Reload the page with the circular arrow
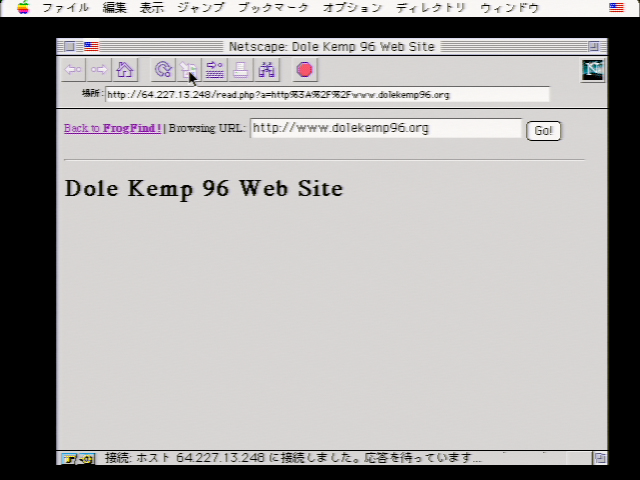Image resolution: width=640 pixels, height=480 pixels. pyautogui.click(x=163, y=70)
